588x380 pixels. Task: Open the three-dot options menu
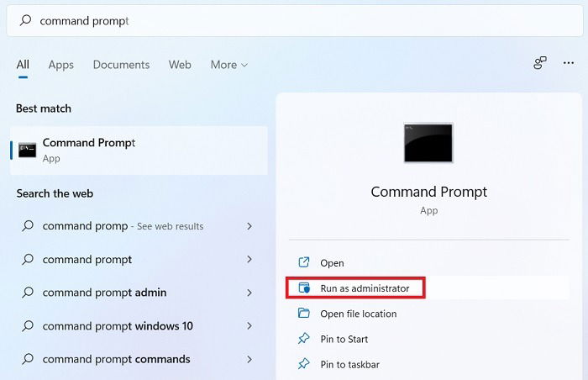click(569, 63)
